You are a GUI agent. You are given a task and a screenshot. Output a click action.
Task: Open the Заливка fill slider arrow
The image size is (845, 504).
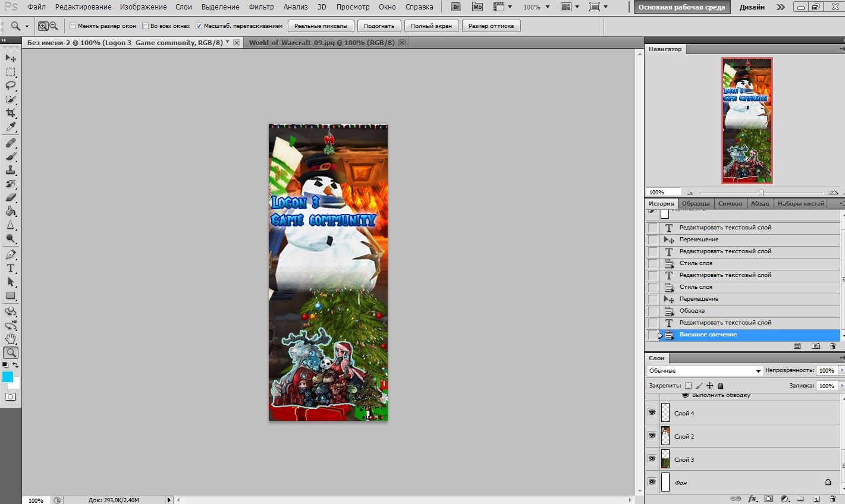[x=841, y=386]
